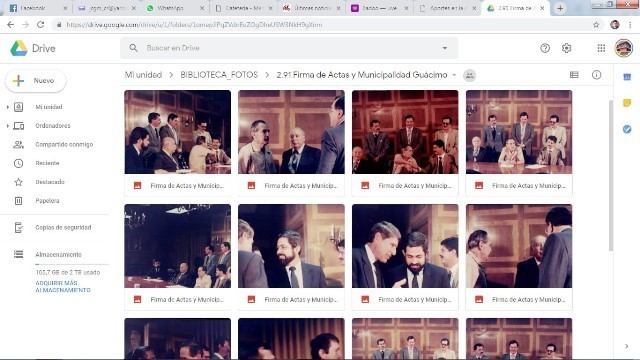640x360 pixels.
Task: Open the help question mark icon
Action: click(545, 48)
